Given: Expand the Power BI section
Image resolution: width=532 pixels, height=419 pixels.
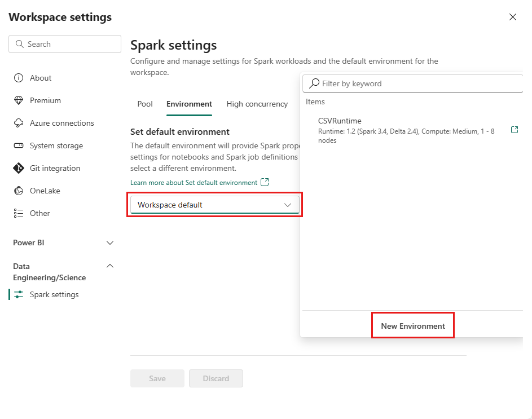Looking at the screenshot, I should (110, 243).
